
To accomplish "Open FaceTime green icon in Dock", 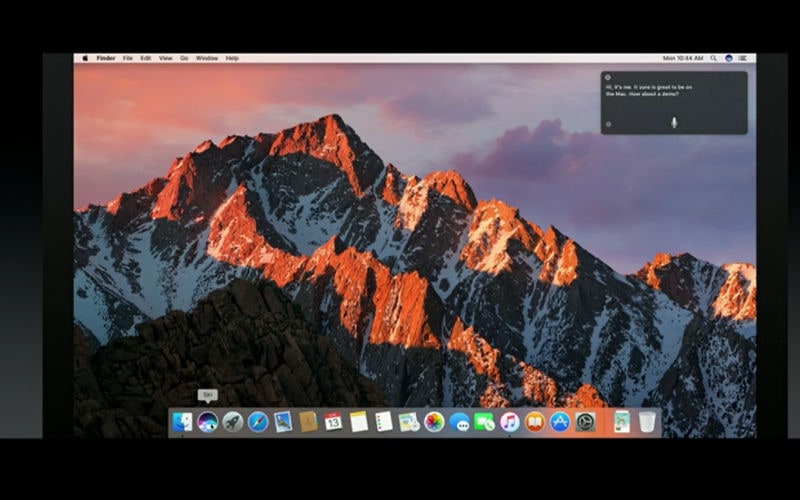I will pos(484,422).
